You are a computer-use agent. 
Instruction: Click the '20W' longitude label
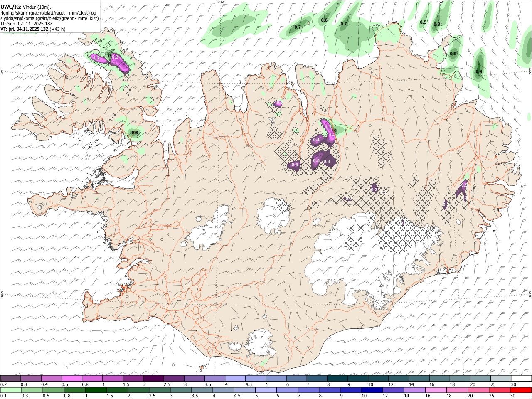tap(221, 2)
